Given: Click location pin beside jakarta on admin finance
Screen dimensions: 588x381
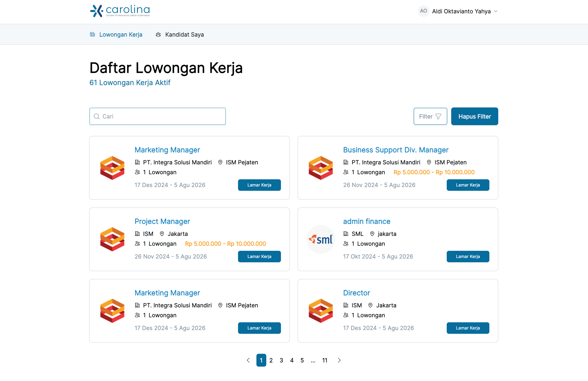Looking at the screenshot, I should click(x=372, y=234).
